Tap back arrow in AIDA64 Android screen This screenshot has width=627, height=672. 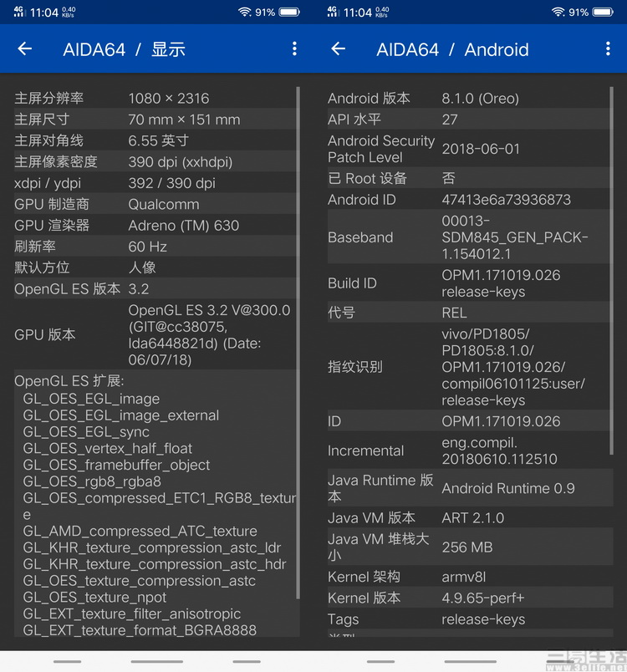pos(338,49)
